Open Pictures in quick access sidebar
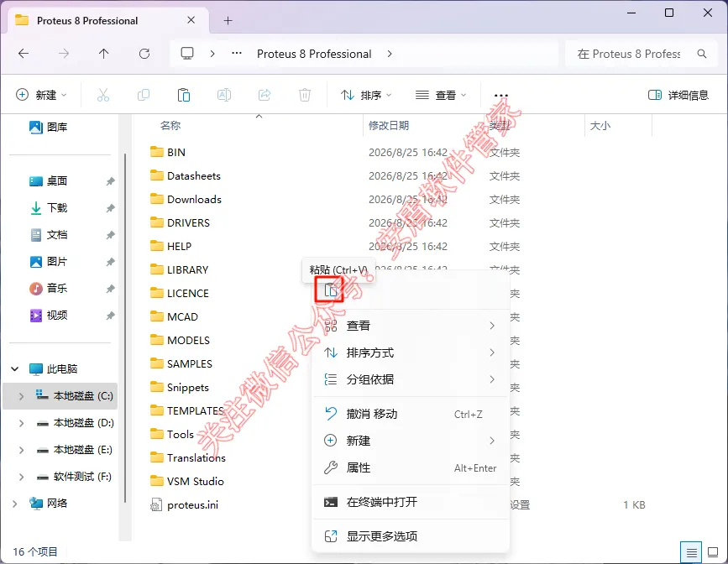The image size is (728, 564). tap(49, 262)
